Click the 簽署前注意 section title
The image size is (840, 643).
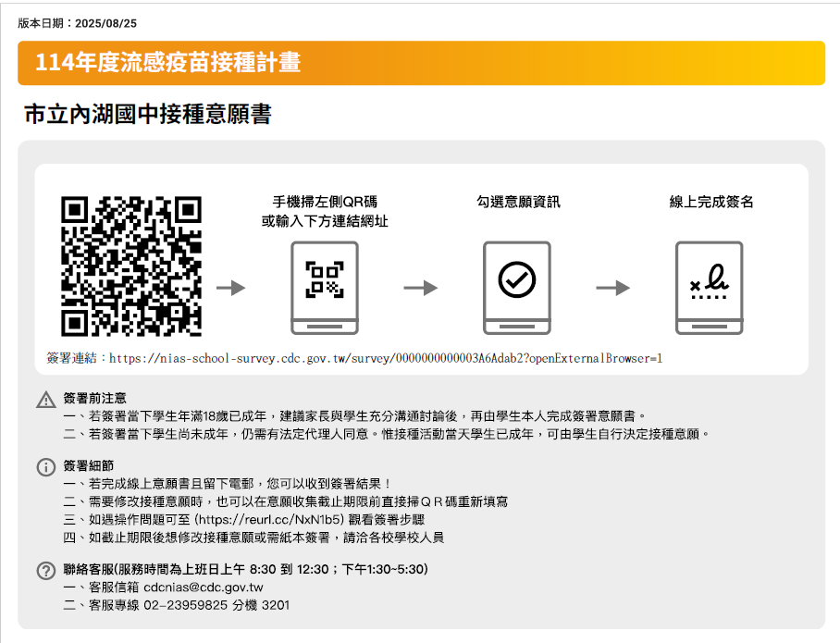point(94,398)
